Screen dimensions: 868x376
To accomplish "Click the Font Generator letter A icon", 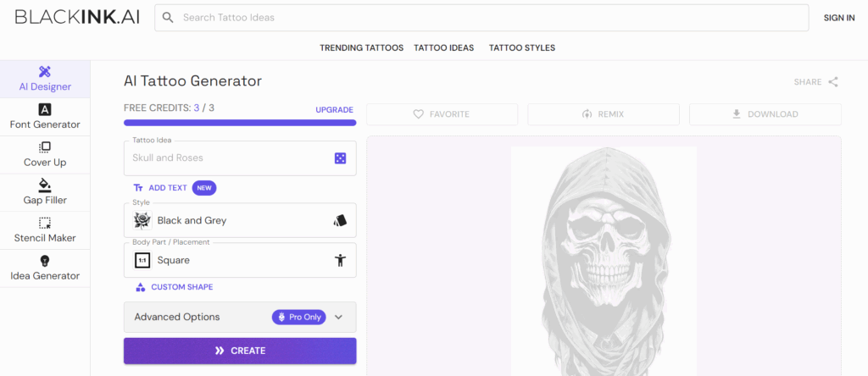I will pos(45,109).
